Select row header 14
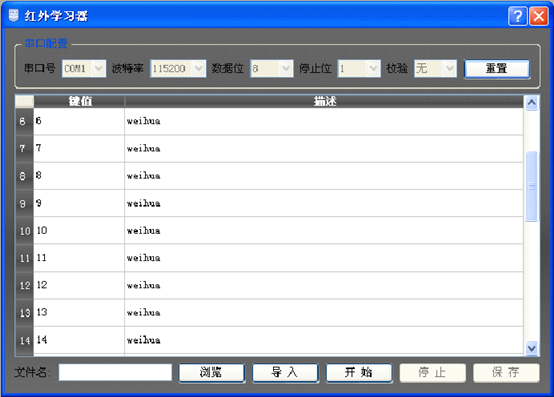Viewport: 554px width, 397px height. (24, 340)
